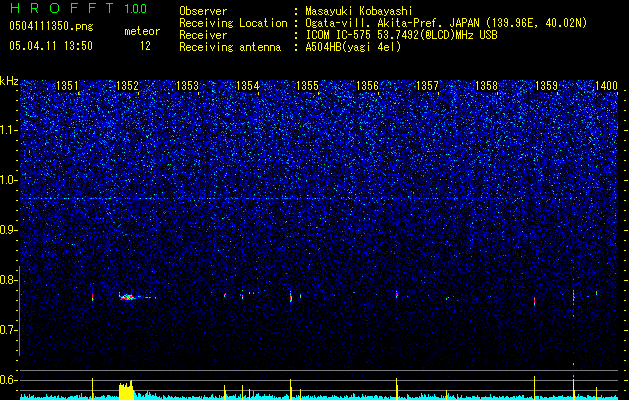629x400 pixels.
Task: Click the kHz axis unit label
Action: pos(9,81)
